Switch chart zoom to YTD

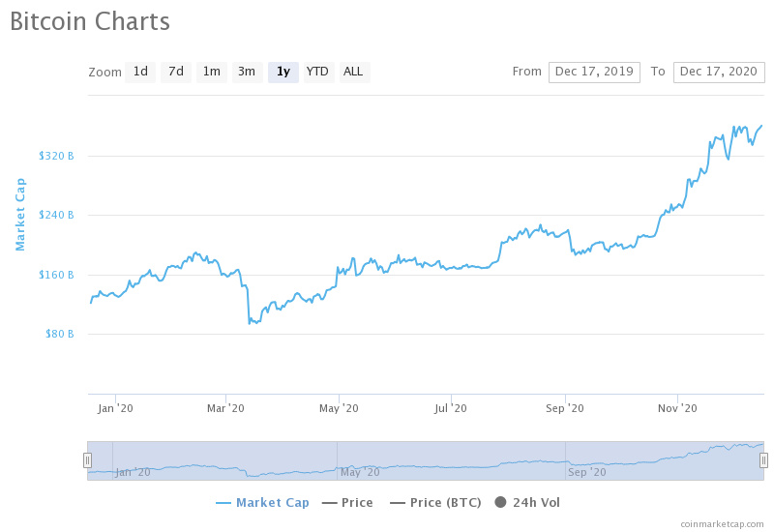(317, 72)
